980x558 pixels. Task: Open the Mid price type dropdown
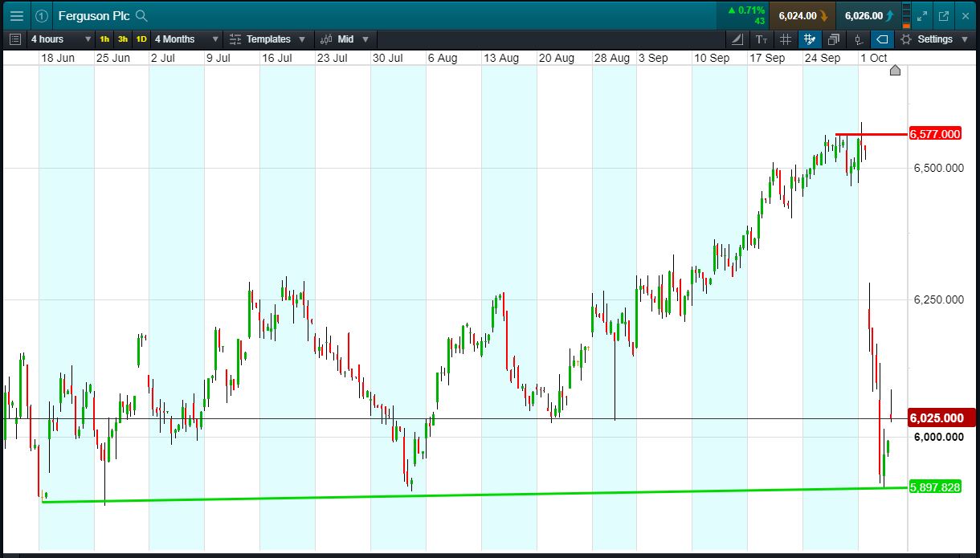pos(345,39)
